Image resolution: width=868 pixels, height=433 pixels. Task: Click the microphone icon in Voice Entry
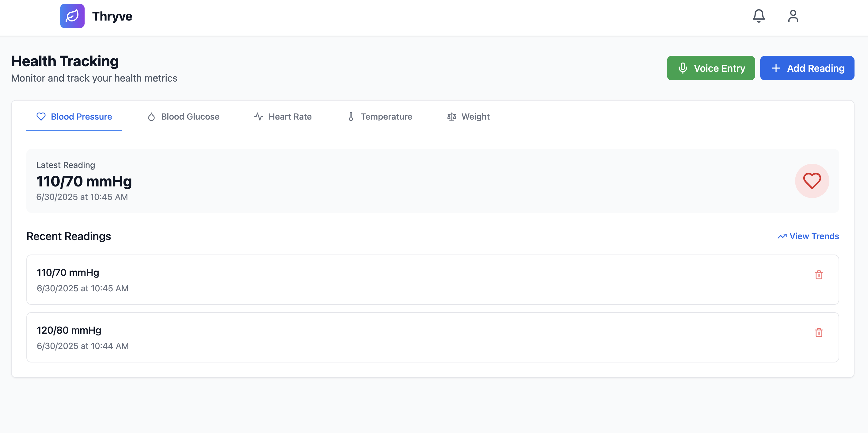[683, 68]
